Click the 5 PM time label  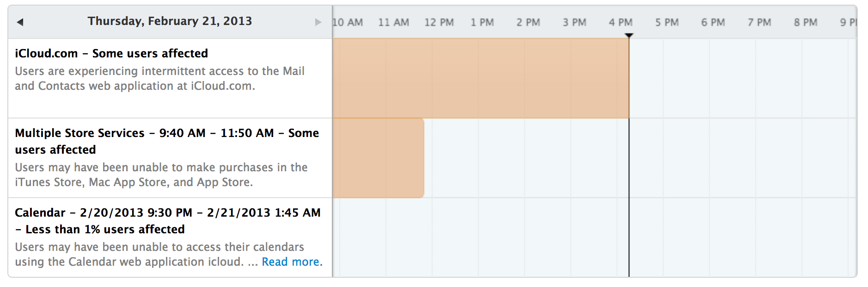[x=666, y=22]
